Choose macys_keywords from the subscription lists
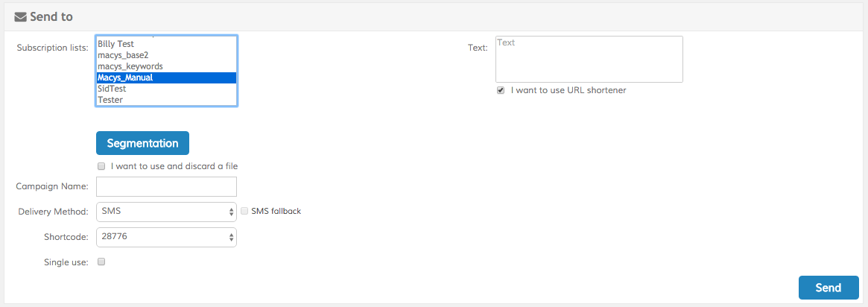This screenshot has height=307, width=868. coord(130,66)
